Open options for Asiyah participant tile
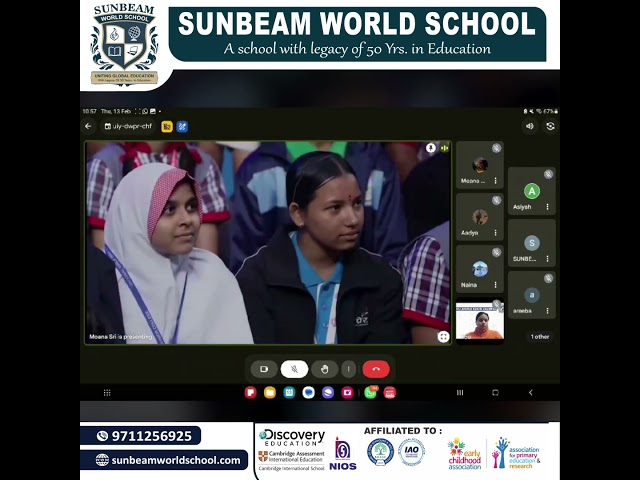The width and height of the screenshot is (640, 480). pyautogui.click(x=547, y=207)
